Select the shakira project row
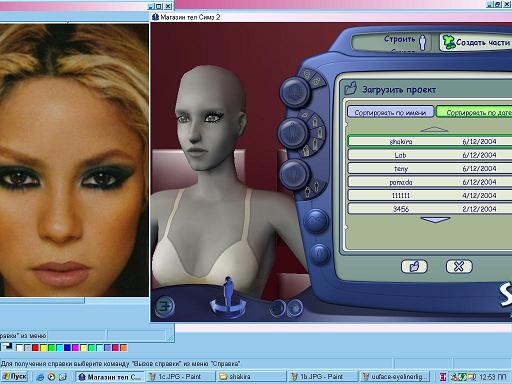This screenshot has height=384, width=512. (430, 141)
